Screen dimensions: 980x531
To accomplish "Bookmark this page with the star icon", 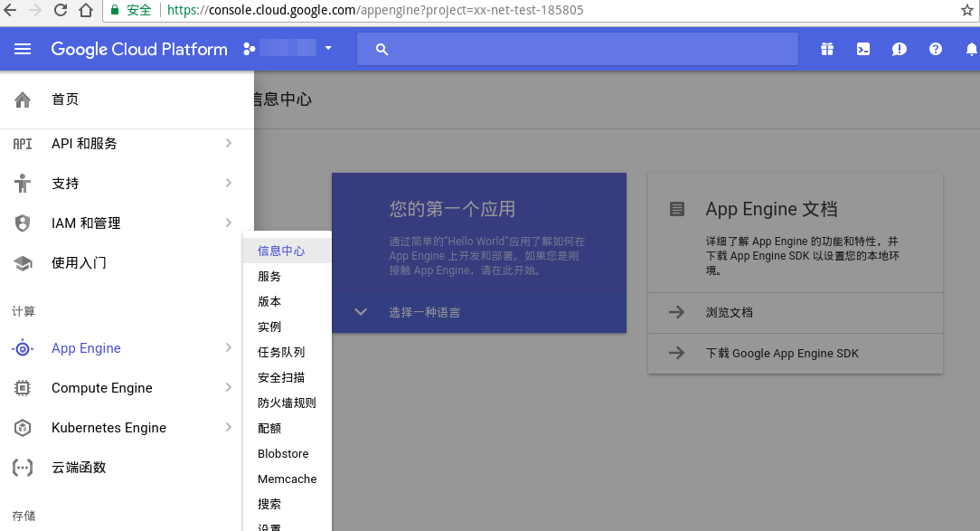I will coord(966,10).
